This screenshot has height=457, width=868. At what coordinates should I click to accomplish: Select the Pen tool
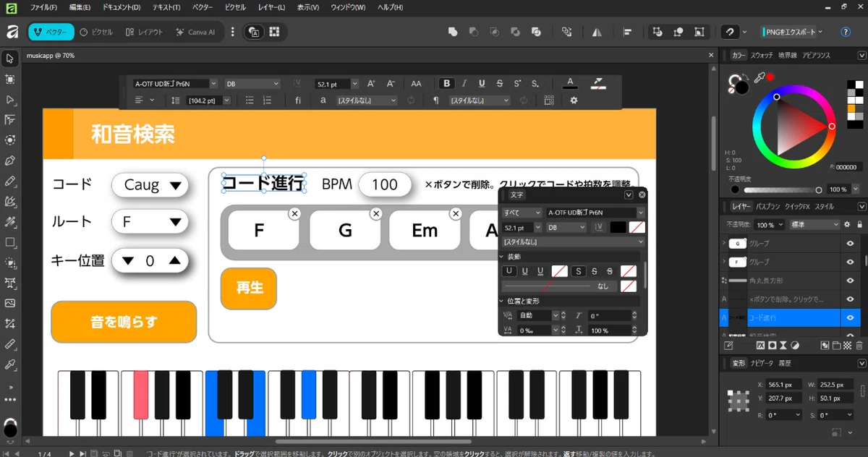coord(10,161)
